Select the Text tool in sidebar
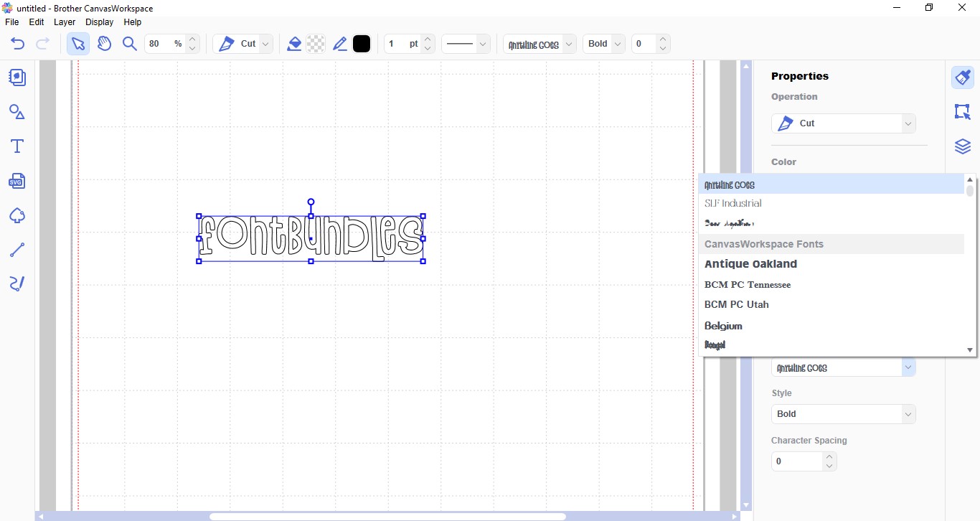Viewport: 980px width, 521px height. click(17, 146)
